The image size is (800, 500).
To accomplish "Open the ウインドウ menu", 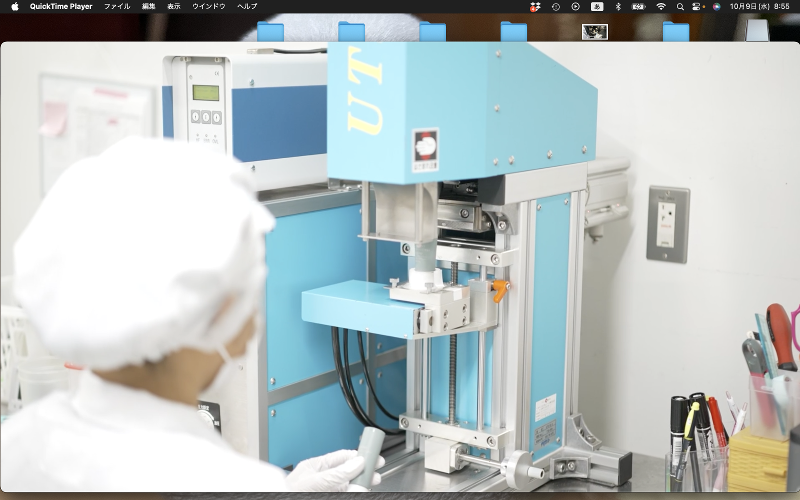I will point(208,6).
